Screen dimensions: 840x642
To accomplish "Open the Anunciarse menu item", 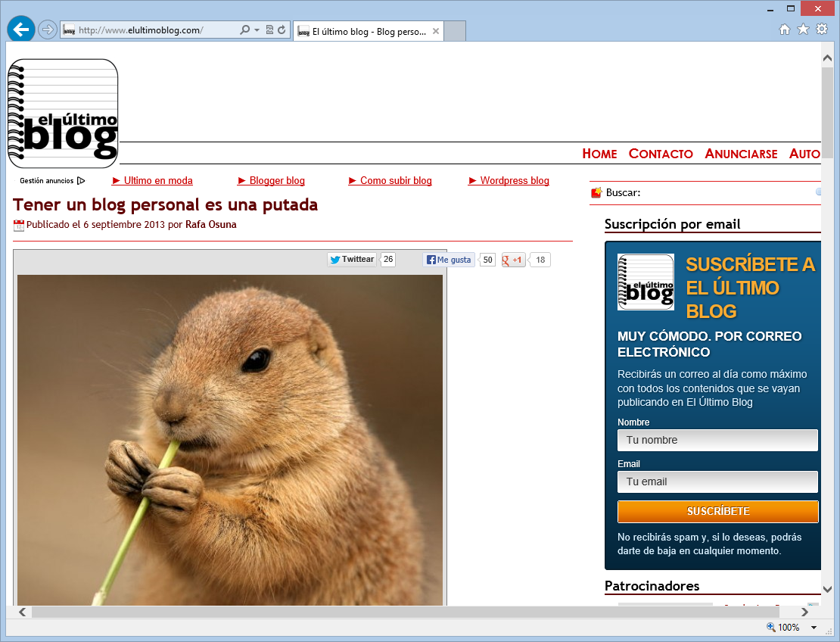I will [x=741, y=154].
